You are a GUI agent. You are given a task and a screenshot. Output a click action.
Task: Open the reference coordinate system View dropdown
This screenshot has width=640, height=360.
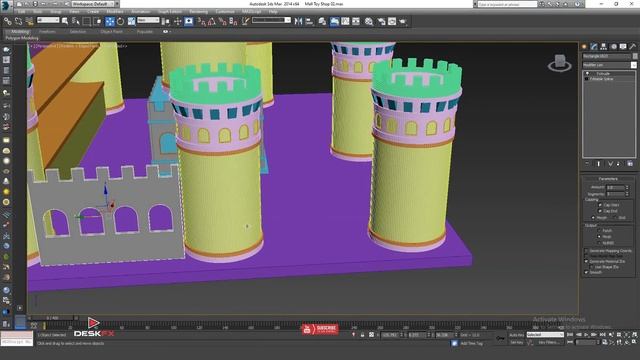[x=148, y=20]
